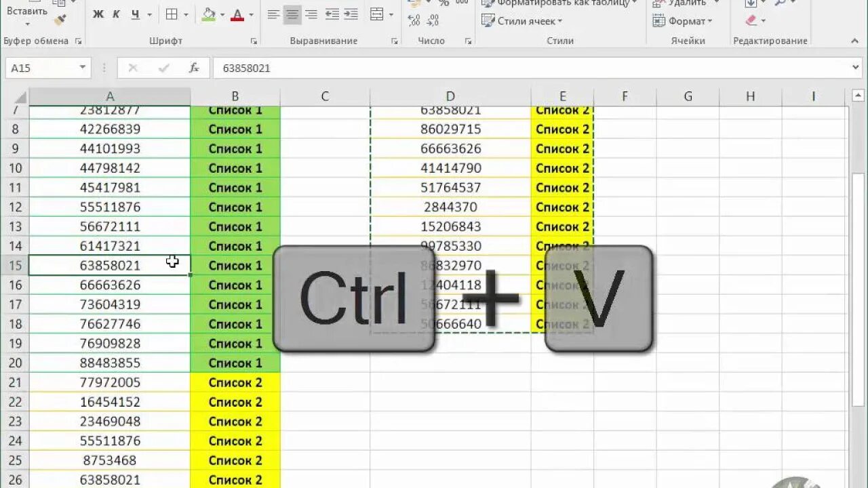The image size is (868, 488).
Task: Select column C header
Action: coord(325,97)
